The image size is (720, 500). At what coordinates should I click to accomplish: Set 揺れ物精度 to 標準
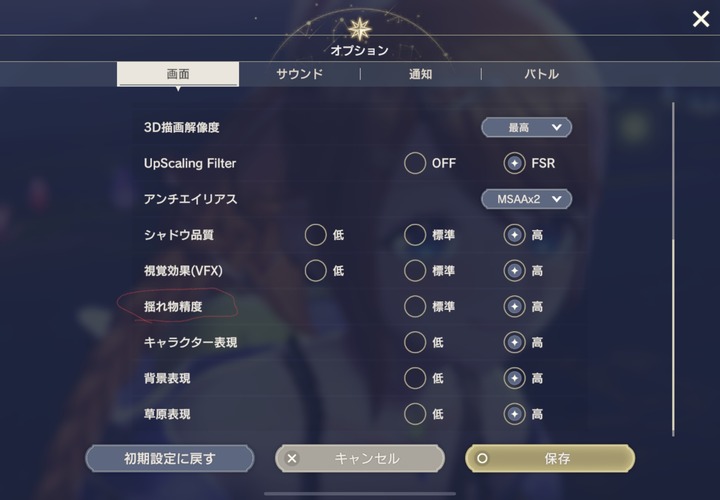[x=415, y=307]
